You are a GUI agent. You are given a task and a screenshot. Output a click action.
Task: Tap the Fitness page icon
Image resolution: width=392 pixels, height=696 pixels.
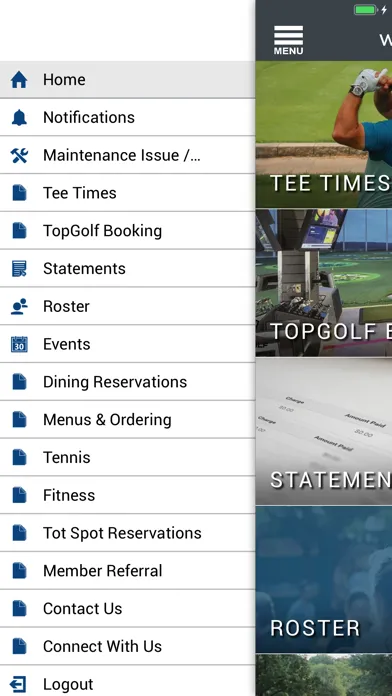point(19,495)
